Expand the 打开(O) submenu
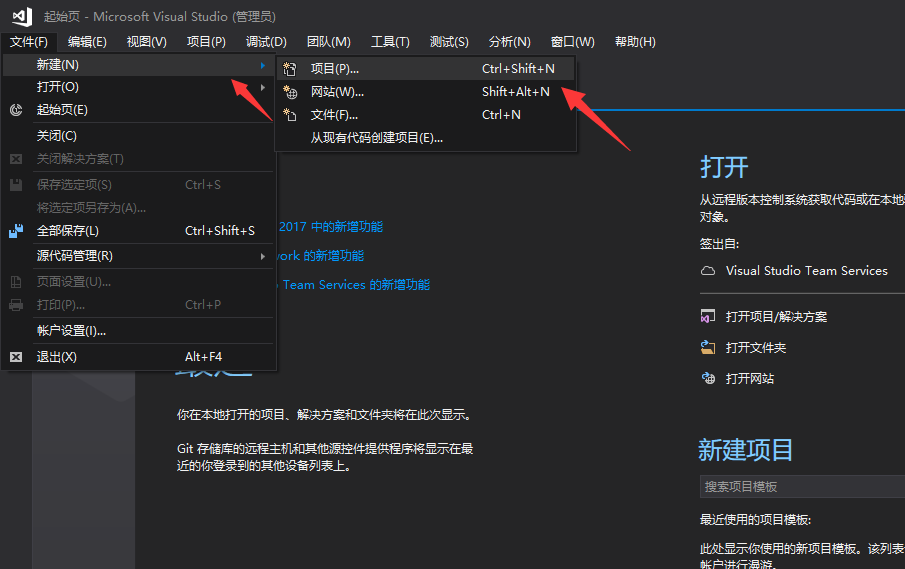905x569 pixels. [x=263, y=87]
